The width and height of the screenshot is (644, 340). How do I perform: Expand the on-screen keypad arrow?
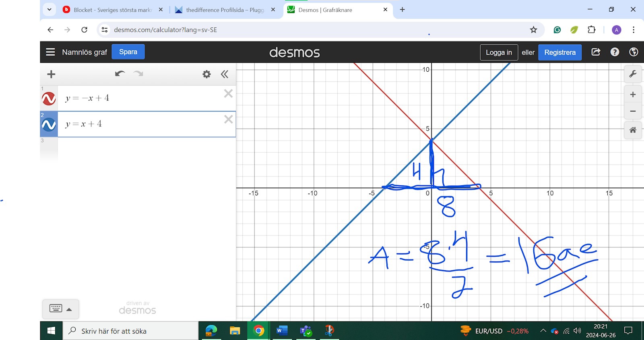[x=69, y=309]
